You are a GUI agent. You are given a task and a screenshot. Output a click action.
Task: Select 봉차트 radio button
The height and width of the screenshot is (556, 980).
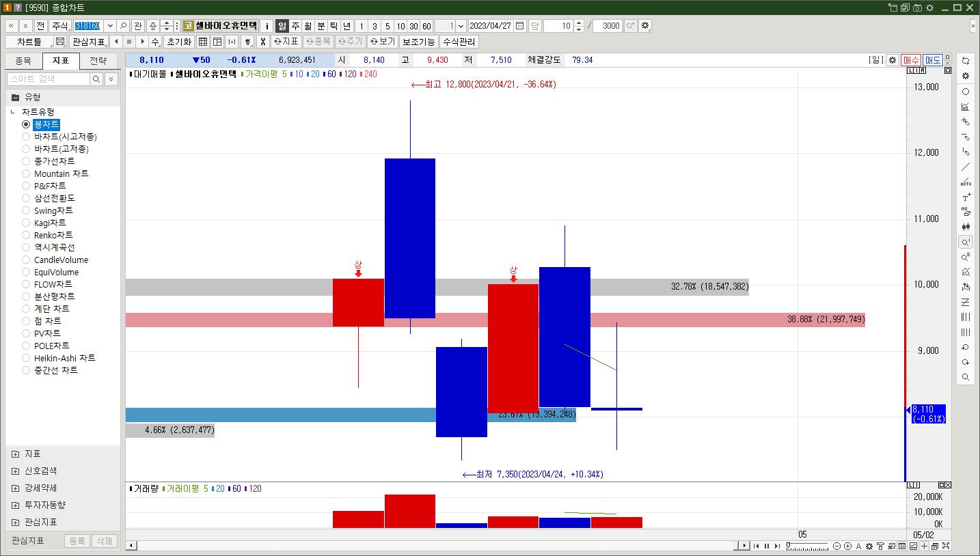[x=26, y=124]
